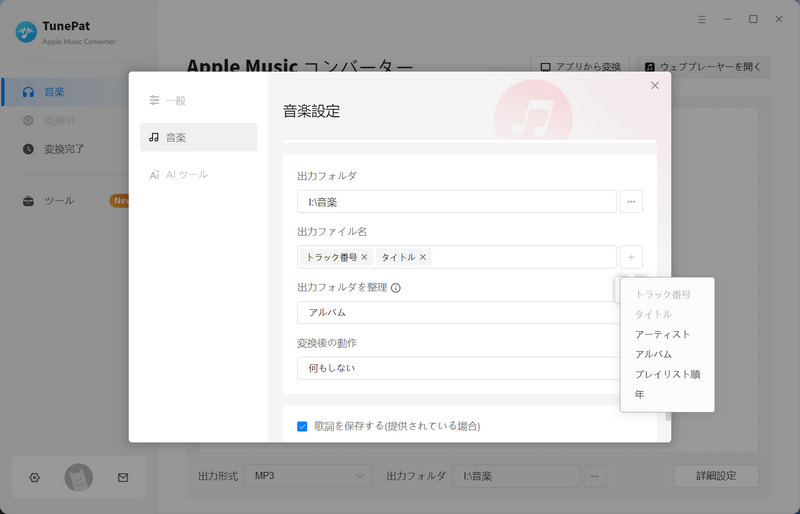Click the monitor icon in アプリから変換
Image resolution: width=800 pixels, height=514 pixels.
(545, 67)
